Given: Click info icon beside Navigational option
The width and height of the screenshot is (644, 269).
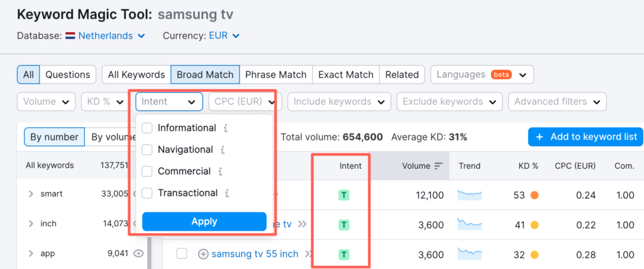Looking at the screenshot, I should pos(223,150).
